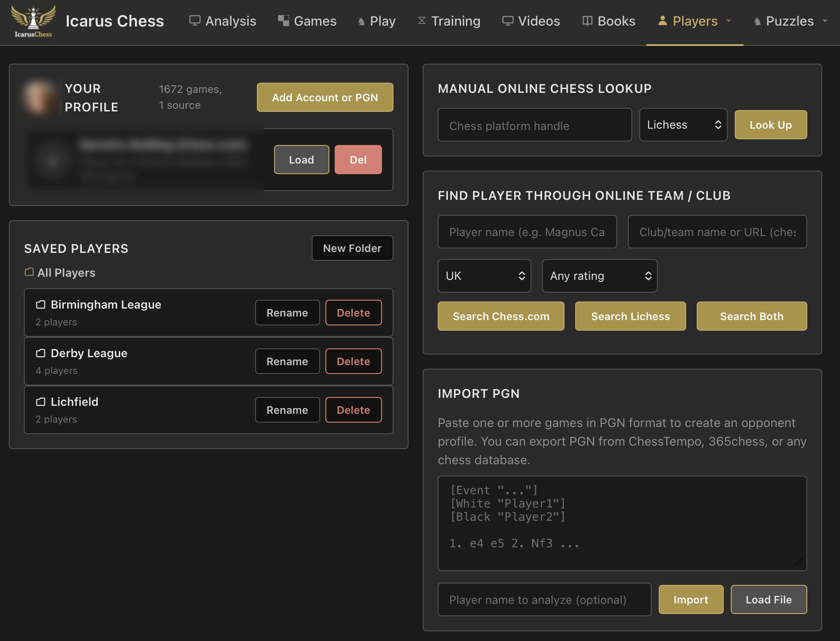Click the Games board icon in navigation
Image resolution: width=840 pixels, height=641 pixels.
click(x=283, y=21)
